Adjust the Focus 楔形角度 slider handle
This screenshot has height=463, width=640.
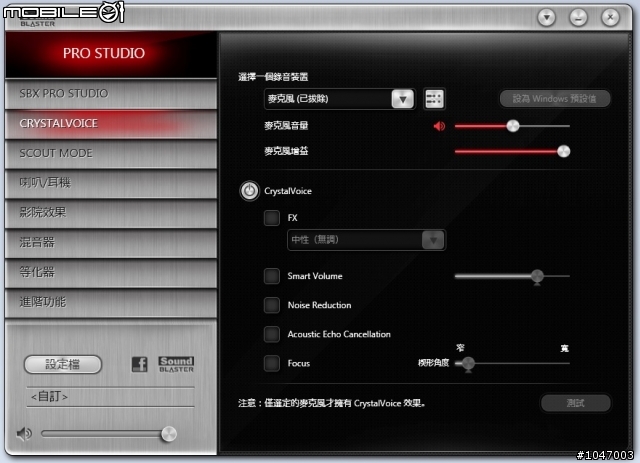[x=468, y=363]
